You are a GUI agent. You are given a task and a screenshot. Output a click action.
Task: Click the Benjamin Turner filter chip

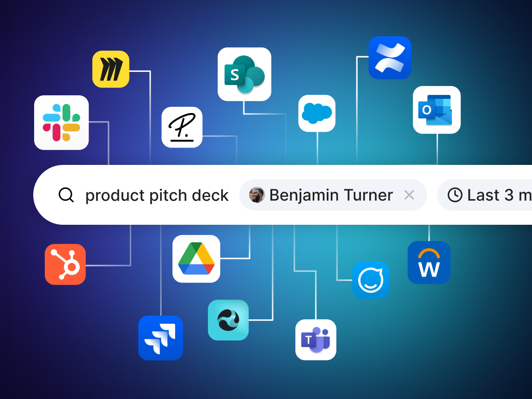(333, 195)
